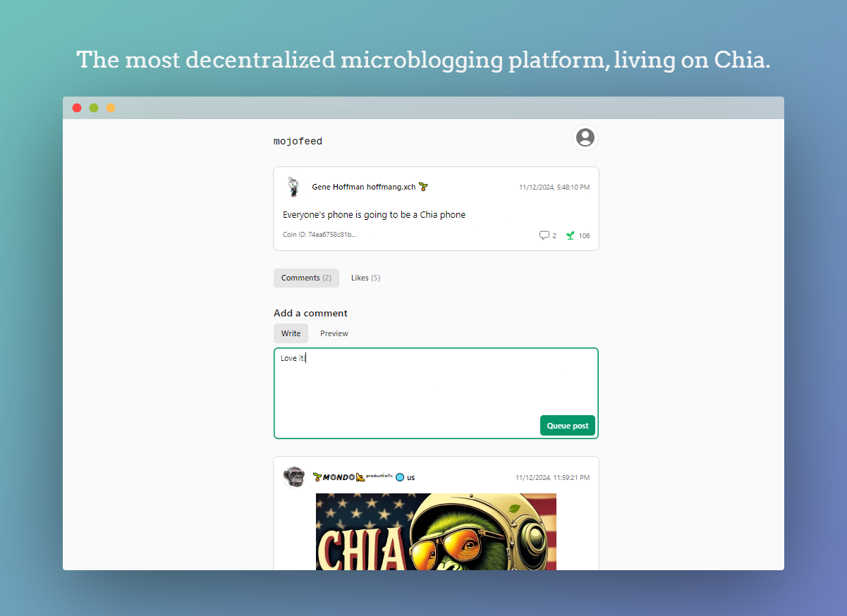Open the CHIA monkey astronaut image
The image size is (847, 616).
(436, 531)
